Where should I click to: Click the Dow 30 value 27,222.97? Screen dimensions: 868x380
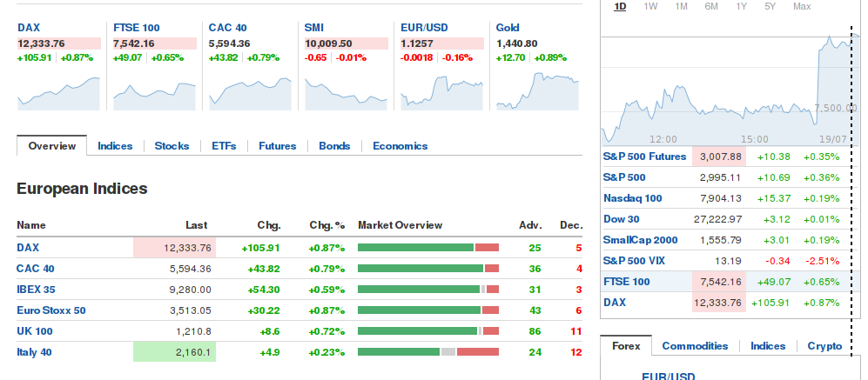click(x=717, y=220)
